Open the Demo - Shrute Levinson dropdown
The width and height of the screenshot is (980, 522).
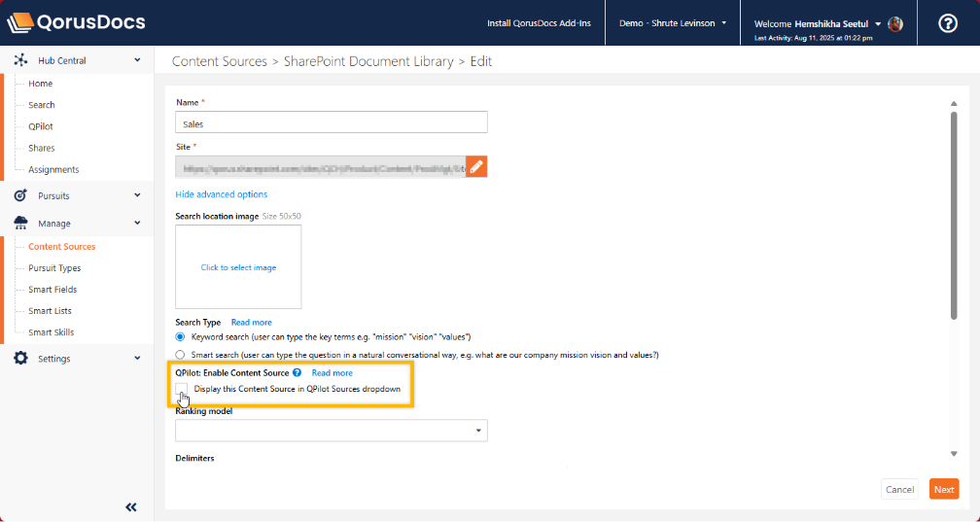tap(673, 23)
